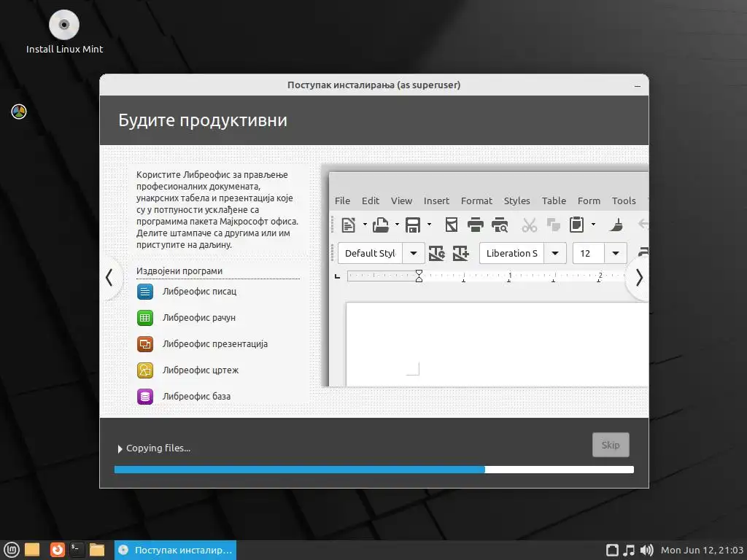The width and height of the screenshot is (747, 560).
Task: Expand the Open file dropdown arrow
Action: (x=397, y=225)
